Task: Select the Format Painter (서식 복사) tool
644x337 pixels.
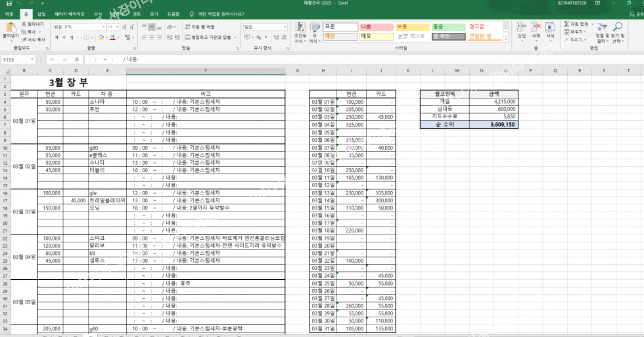Action: click(24, 39)
